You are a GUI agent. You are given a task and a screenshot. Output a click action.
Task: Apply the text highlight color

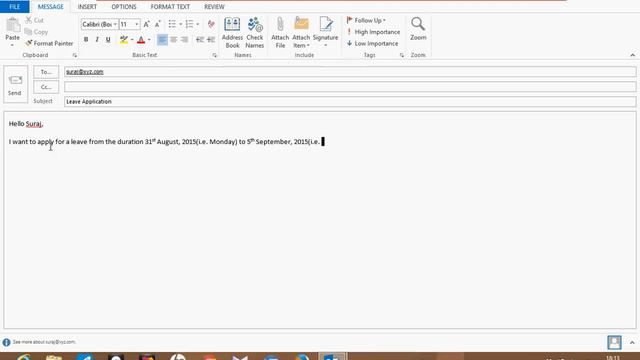pyautogui.click(x=124, y=40)
